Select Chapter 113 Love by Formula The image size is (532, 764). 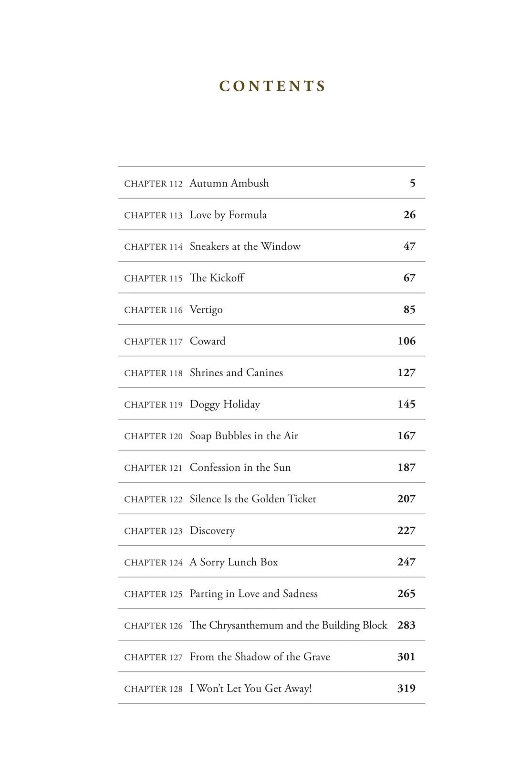point(271,214)
